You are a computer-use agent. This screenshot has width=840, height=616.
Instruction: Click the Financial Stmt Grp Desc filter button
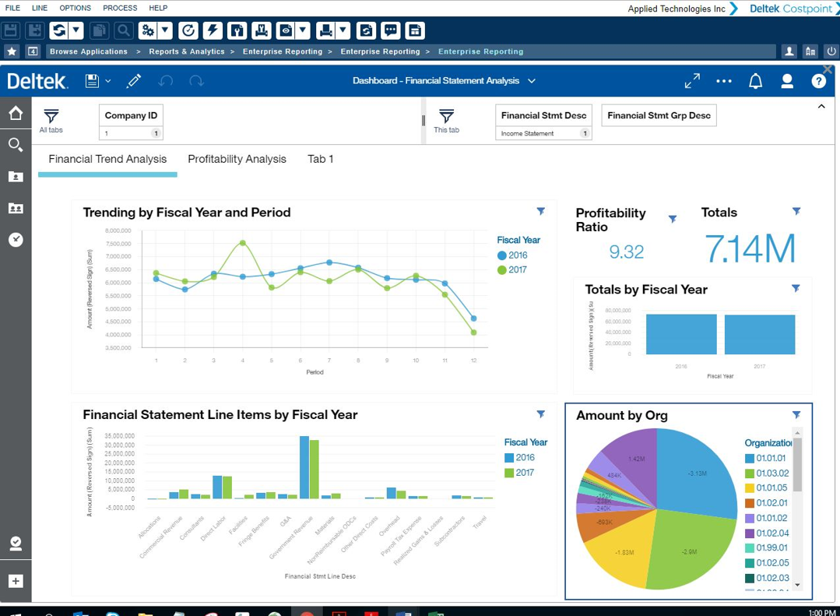pyautogui.click(x=659, y=115)
